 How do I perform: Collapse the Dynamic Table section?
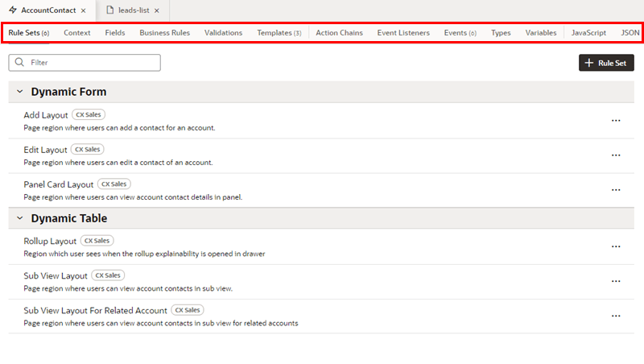pyautogui.click(x=20, y=218)
